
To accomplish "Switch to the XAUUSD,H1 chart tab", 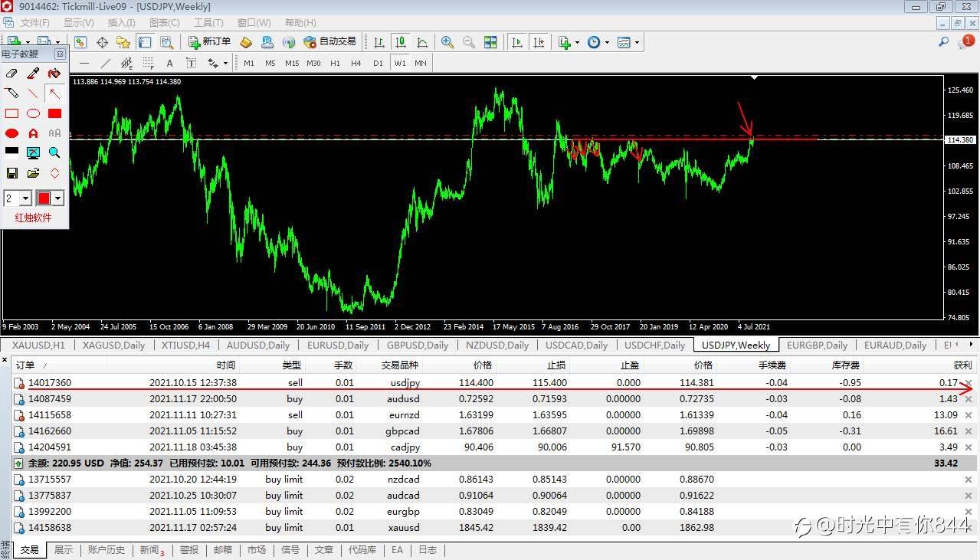I will tap(38, 345).
